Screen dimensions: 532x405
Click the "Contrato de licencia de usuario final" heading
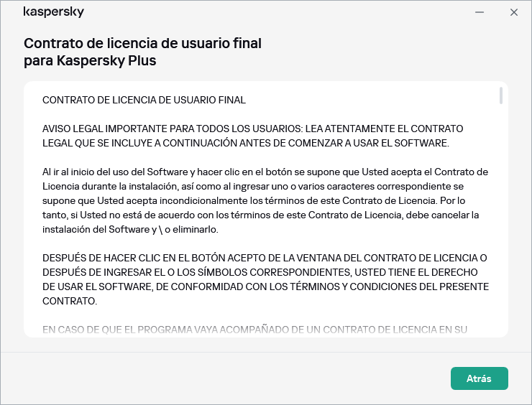(142, 43)
